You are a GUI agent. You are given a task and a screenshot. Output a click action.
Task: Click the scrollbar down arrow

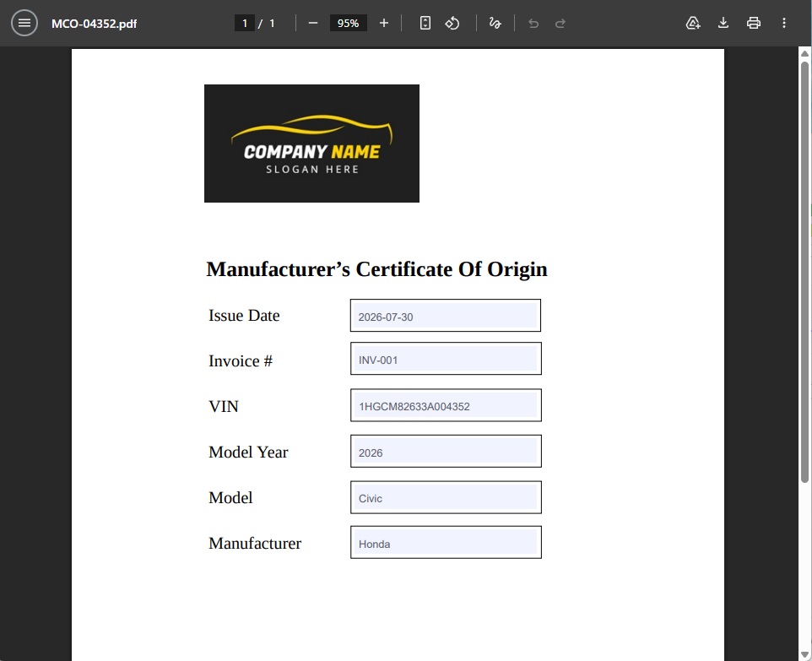click(804, 655)
